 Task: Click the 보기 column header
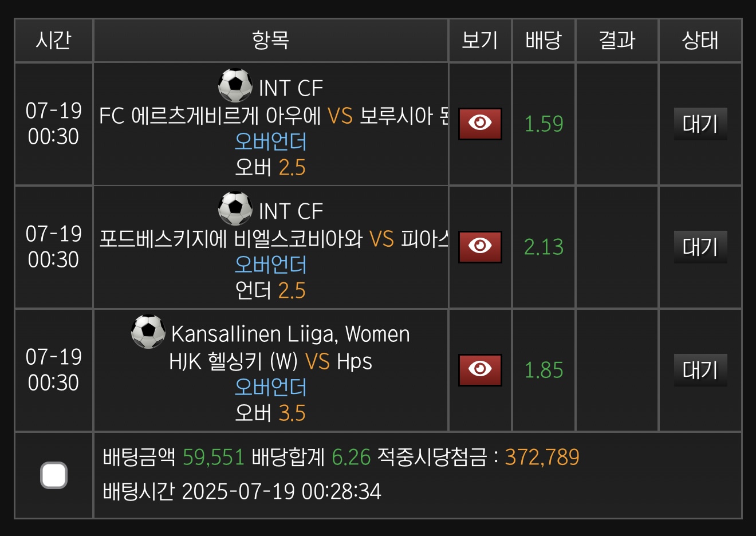(x=480, y=40)
